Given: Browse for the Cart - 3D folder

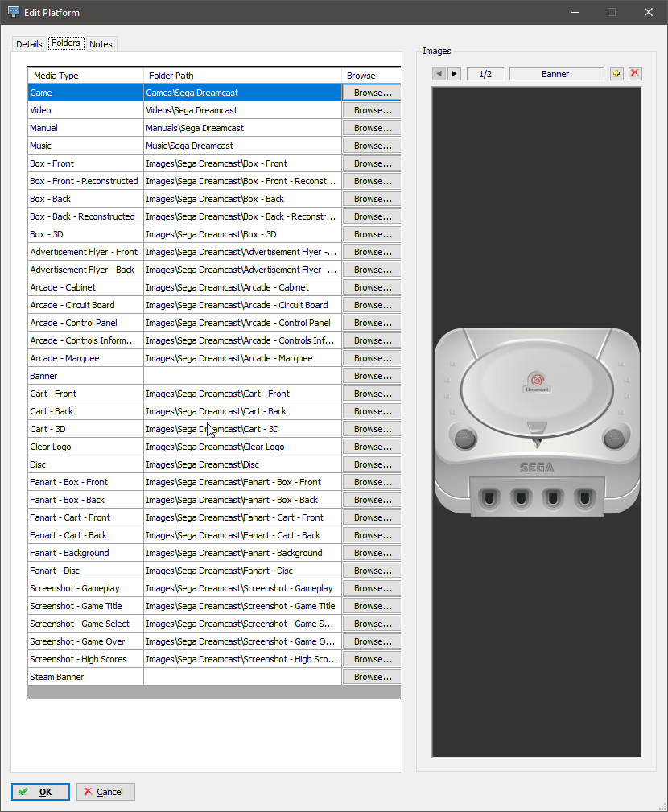Looking at the screenshot, I should [371, 429].
